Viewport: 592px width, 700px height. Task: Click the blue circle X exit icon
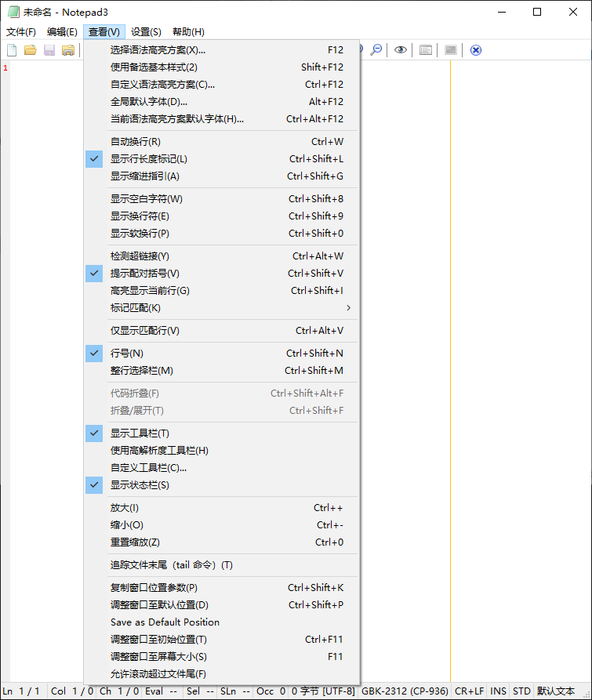tap(476, 50)
